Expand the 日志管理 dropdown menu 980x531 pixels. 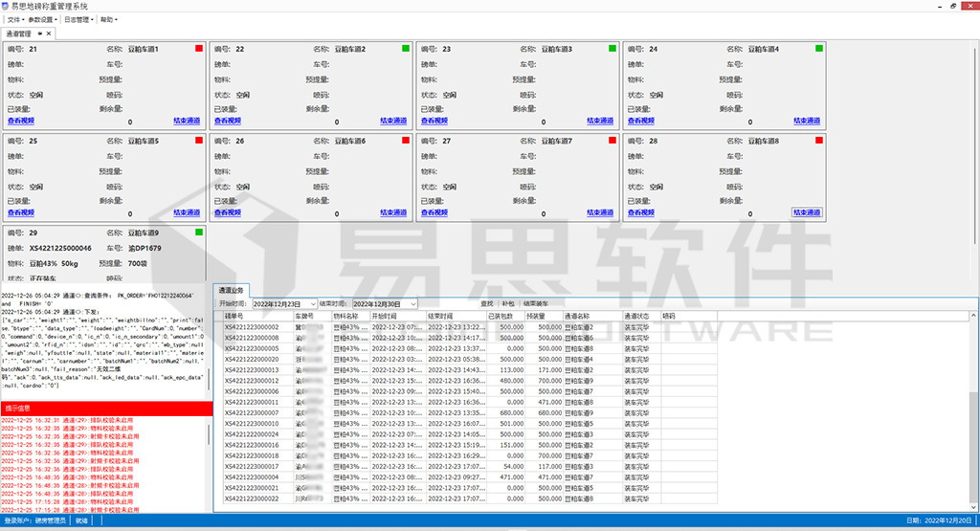click(78, 19)
